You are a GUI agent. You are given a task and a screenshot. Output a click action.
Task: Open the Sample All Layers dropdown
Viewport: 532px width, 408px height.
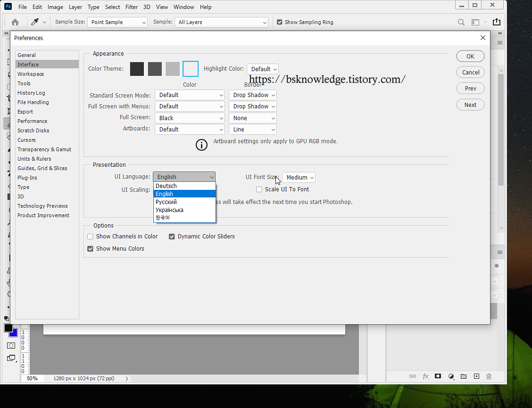click(221, 22)
